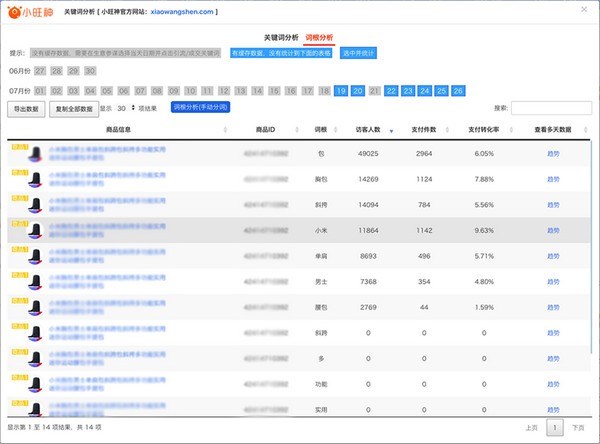
Task: Go to the 下页 pagination button
Action: 578,427
